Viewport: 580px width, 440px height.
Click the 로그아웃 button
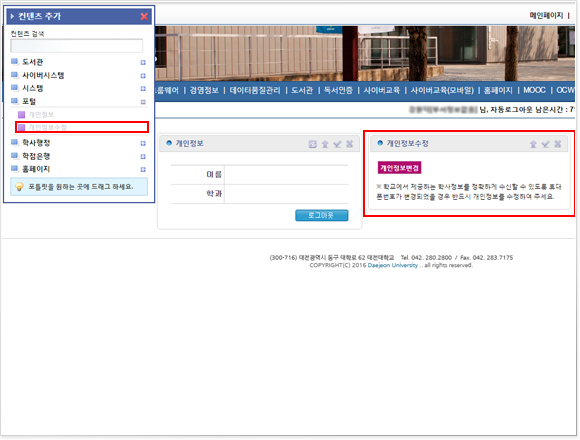point(321,216)
